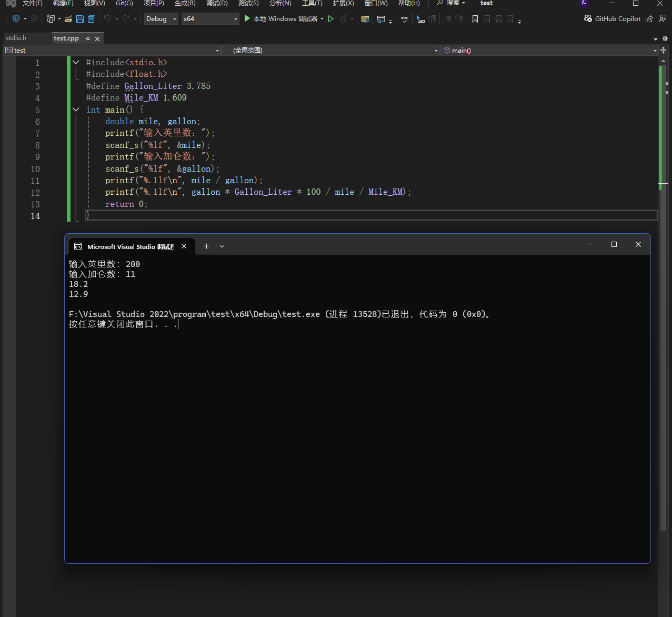Click line number 14 in the gutter
The width and height of the screenshot is (672, 617).
point(35,216)
